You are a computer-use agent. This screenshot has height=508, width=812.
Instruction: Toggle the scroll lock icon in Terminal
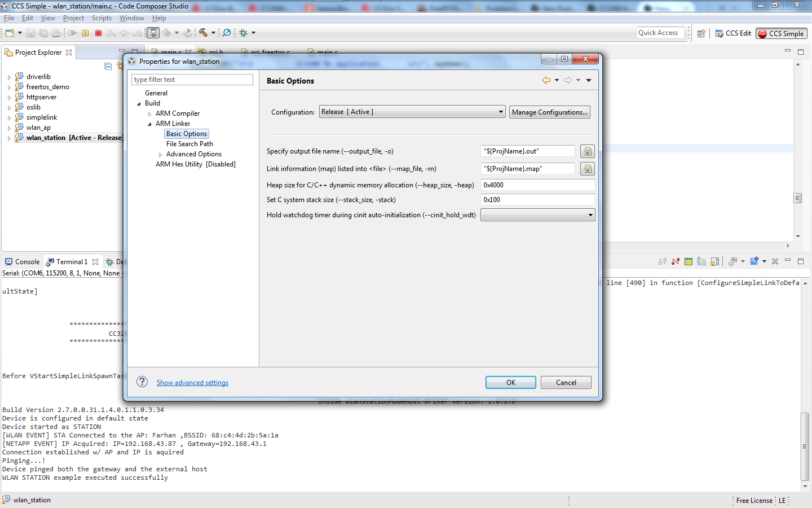point(714,261)
